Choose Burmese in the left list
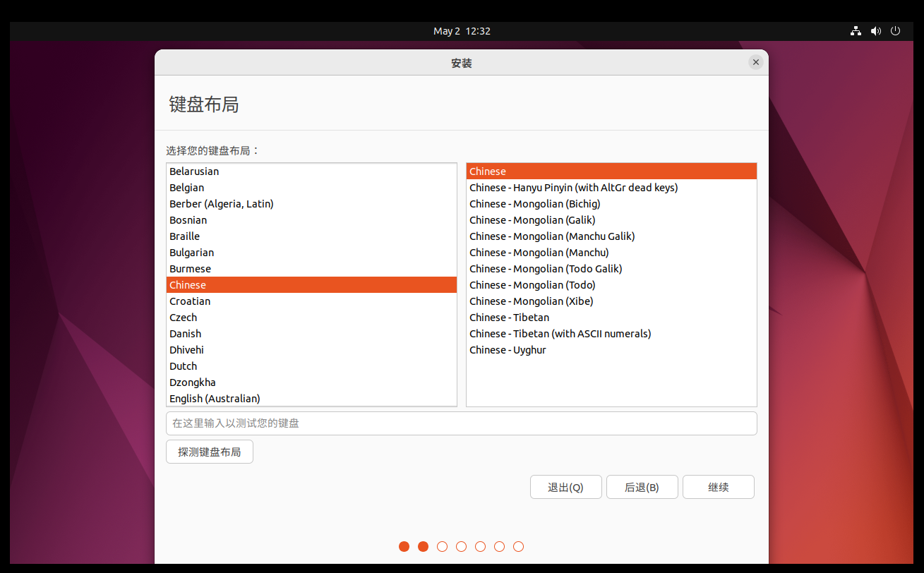Image resolution: width=924 pixels, height=573 pixels. [311, 269]
